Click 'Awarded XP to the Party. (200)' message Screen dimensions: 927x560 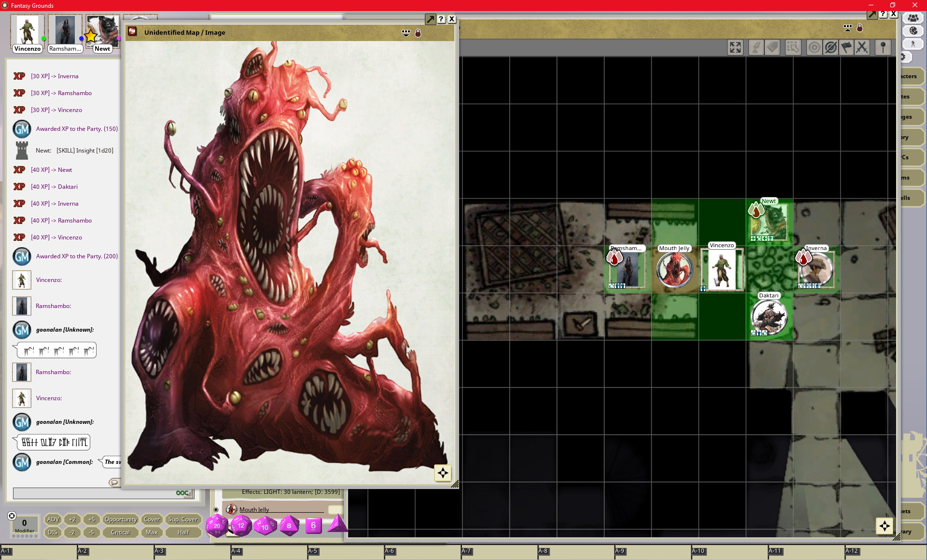click(77, 256)
